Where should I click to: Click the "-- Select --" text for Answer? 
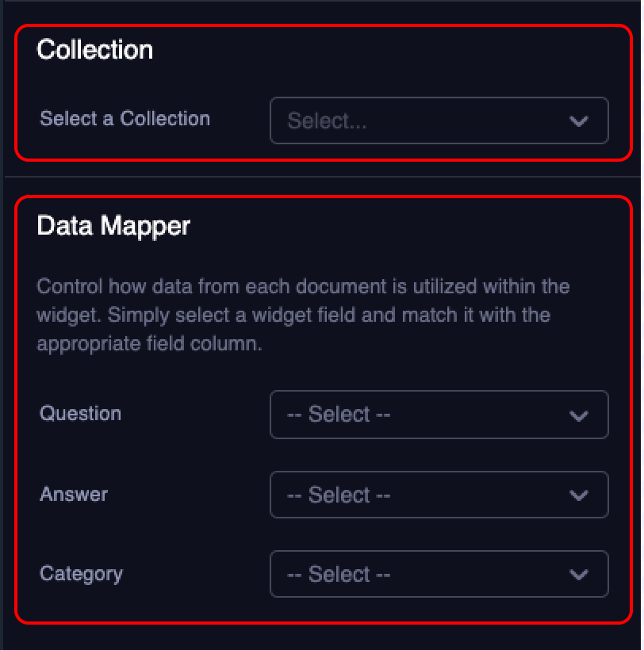339,495
